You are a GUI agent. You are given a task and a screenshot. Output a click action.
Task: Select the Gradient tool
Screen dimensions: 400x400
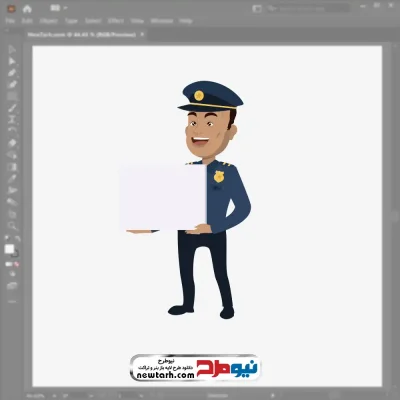12,167
